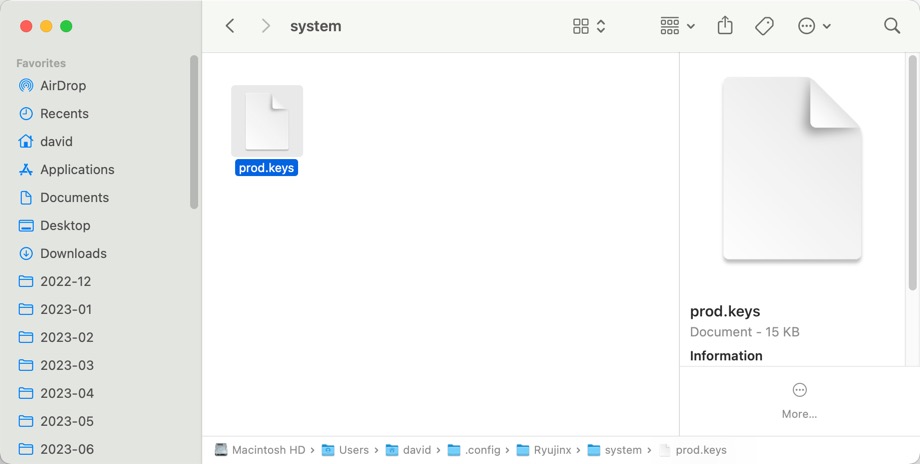Open the Group By options
This screenshot has height=464, width=920.
[x=670, y=26]
